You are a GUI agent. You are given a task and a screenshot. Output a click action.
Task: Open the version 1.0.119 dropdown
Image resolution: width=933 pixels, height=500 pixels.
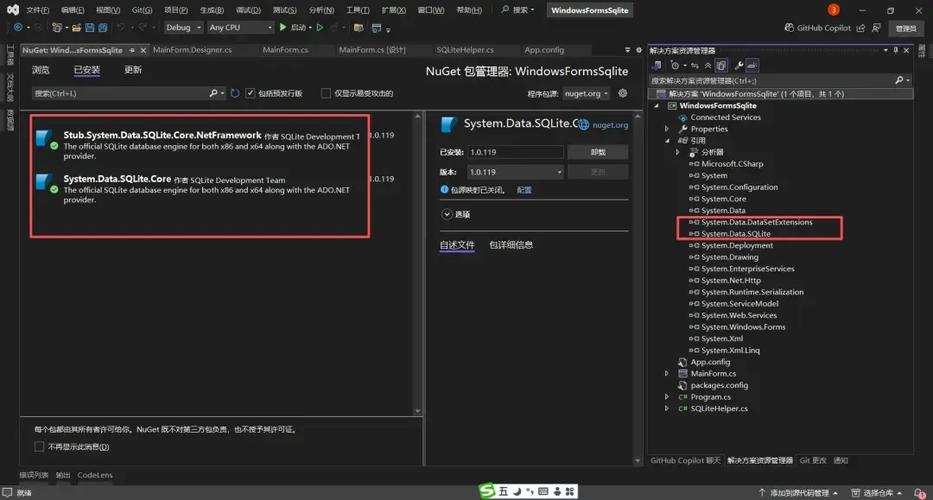515,172
